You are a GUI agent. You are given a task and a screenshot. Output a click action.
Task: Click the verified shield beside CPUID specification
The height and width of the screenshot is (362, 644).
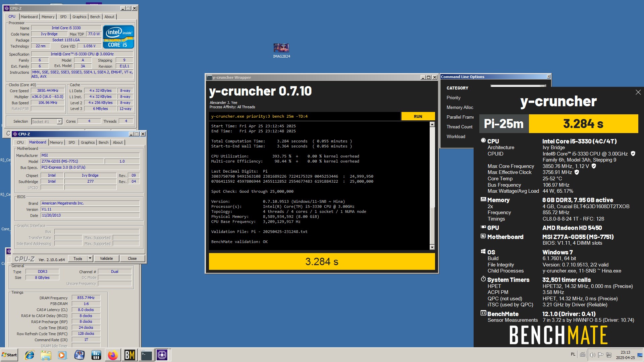[633, 154]
